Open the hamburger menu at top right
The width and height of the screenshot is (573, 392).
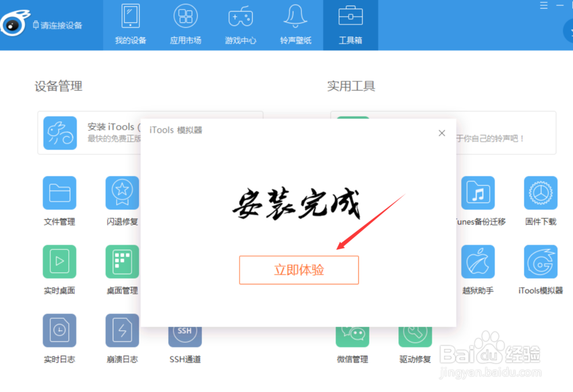coord(543,6)
